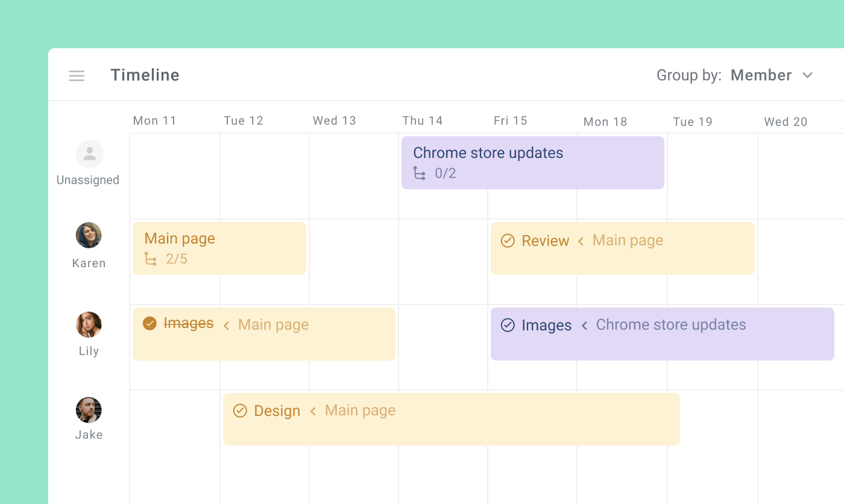The height and width of the screenshot is (504, 844).
Task: Click subtask icon on Chrome store updates
Action: pos(420,174)
